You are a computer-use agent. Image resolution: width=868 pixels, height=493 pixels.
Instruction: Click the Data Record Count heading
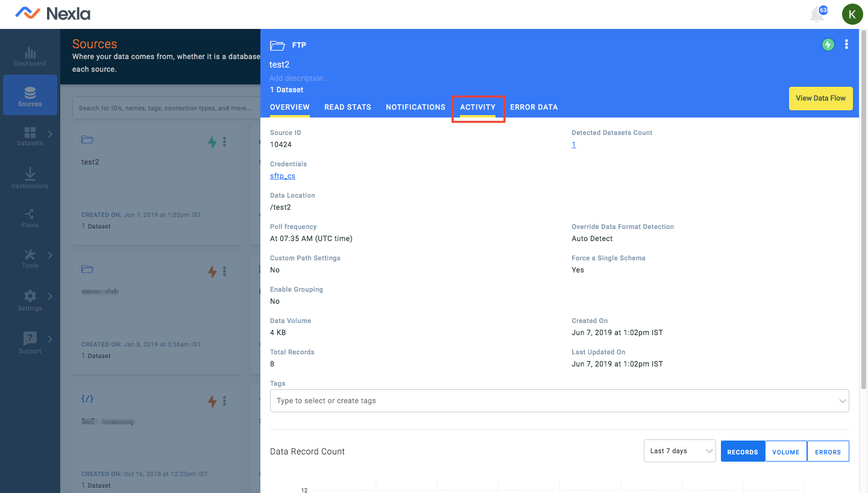307,451
